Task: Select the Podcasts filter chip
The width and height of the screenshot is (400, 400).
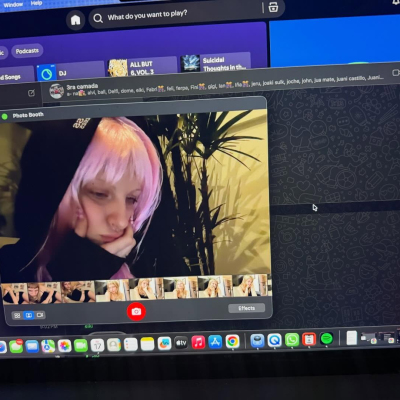Action: pos(27,51)
